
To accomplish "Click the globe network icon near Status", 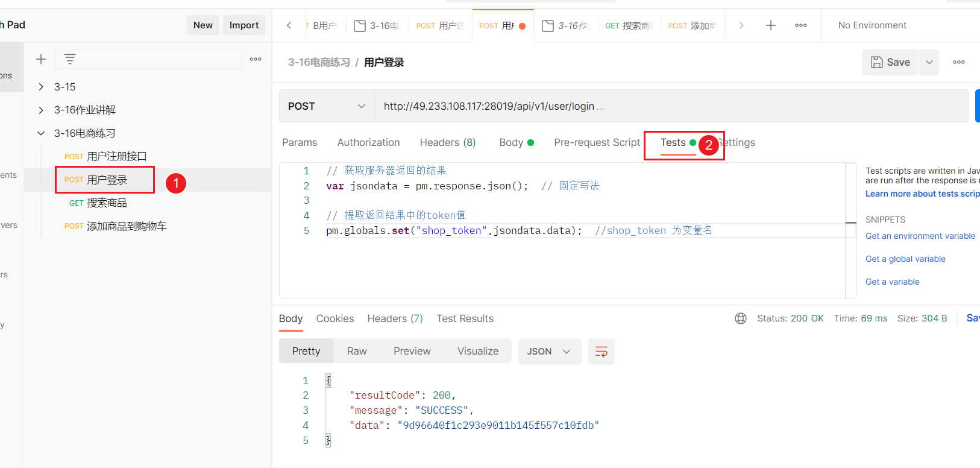I will pyautogui.click(x=741, y=318).
